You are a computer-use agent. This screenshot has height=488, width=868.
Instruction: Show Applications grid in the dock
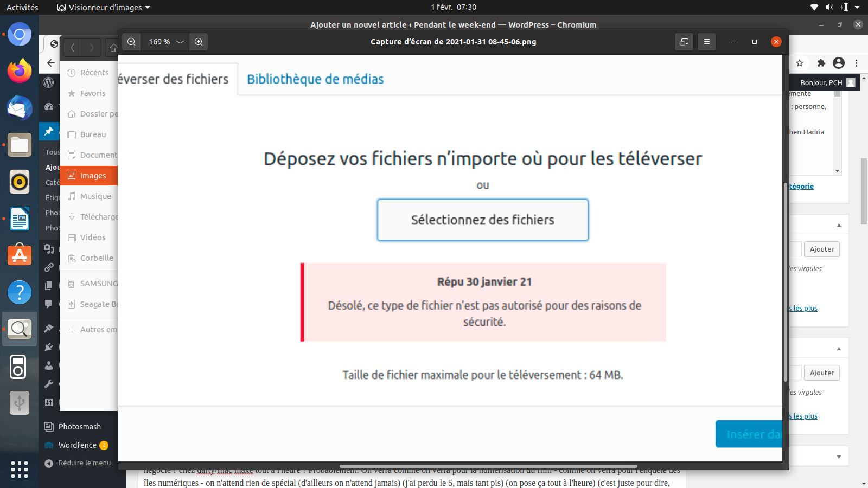(20, 470)
